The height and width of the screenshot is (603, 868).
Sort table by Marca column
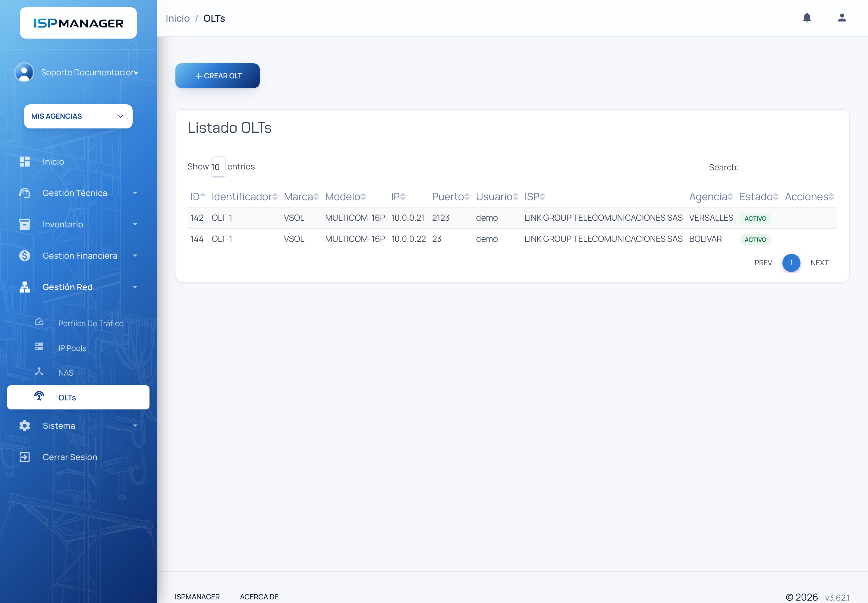(316, 197)
